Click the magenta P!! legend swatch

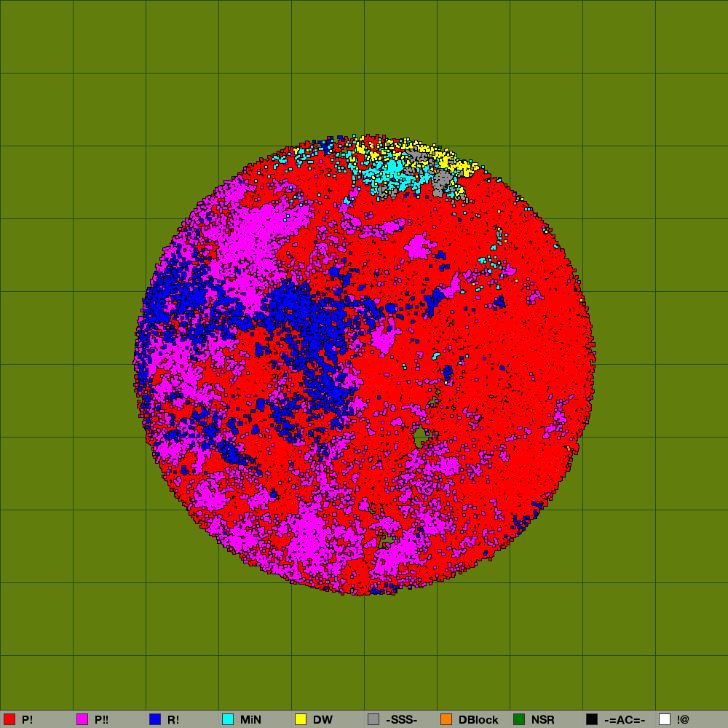coord(82,719)
